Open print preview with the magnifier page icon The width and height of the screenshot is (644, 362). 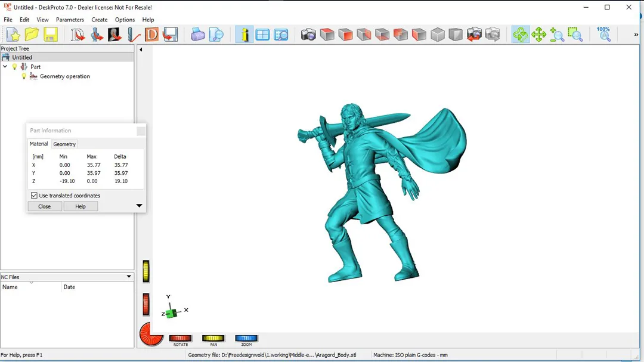click(216, 35)
